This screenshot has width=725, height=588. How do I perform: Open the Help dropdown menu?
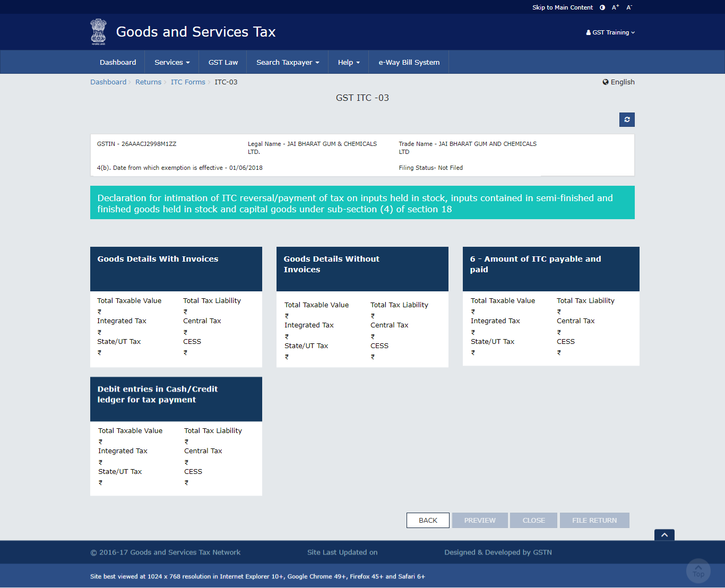click(x=349, y=62)
